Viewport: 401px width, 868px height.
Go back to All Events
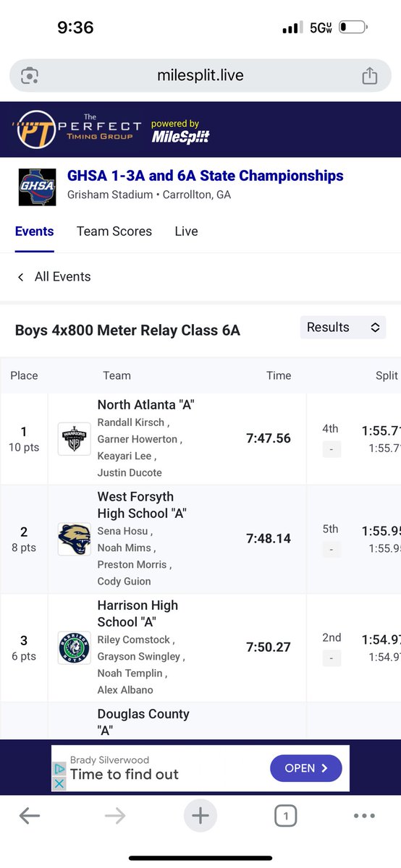[54, 276]
